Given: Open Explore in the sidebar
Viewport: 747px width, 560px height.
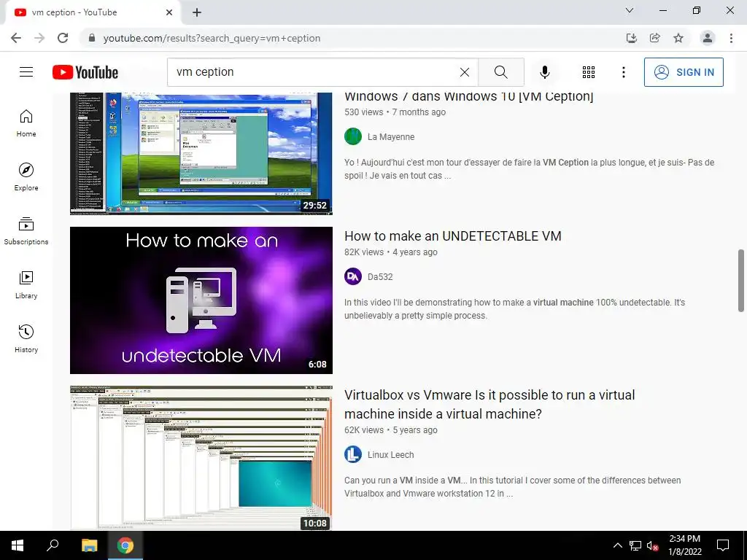Looking at the screenshot, I should (x=26, y=177).
